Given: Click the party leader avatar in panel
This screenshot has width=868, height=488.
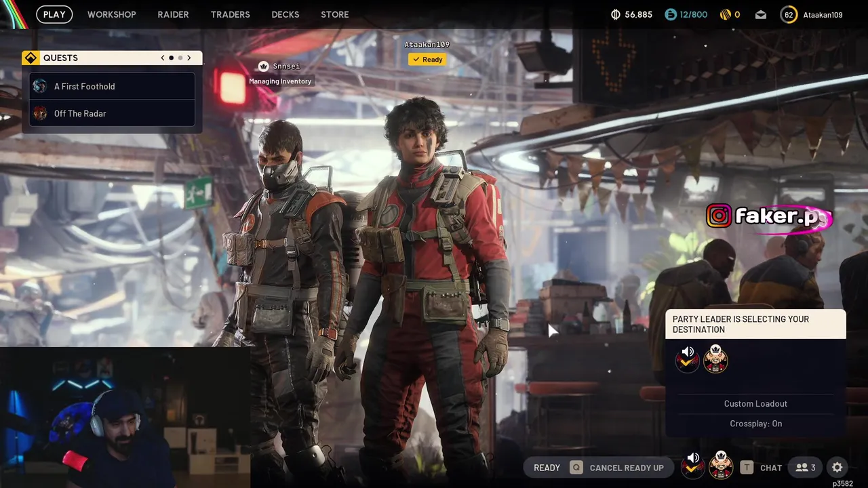Looking at the screenshot, I should (x=715, y=359).
